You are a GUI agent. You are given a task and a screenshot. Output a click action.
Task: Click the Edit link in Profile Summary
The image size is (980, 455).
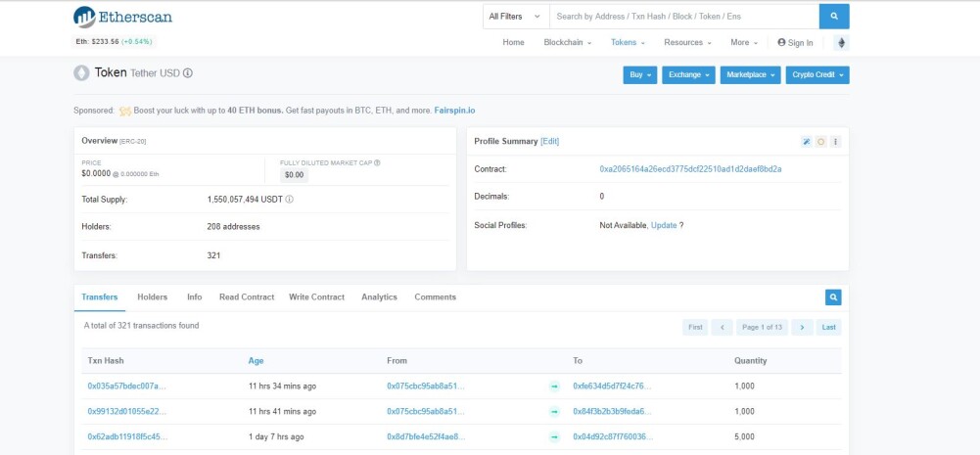click(x=550, y=141)
